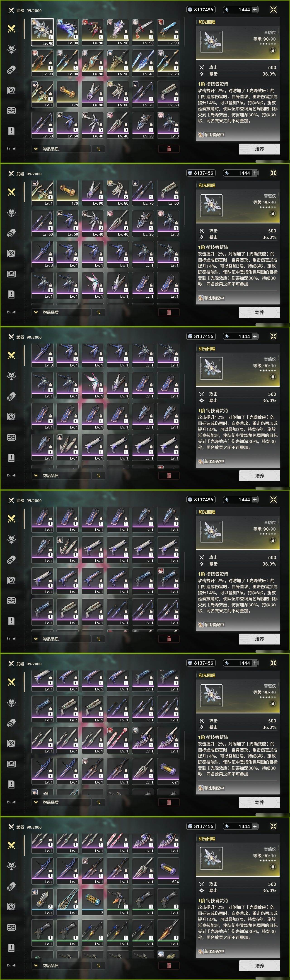Screen dimensions: 290x980
Task: Pick the gold tube item 178 in topmost screenshot
Action: 68,94
